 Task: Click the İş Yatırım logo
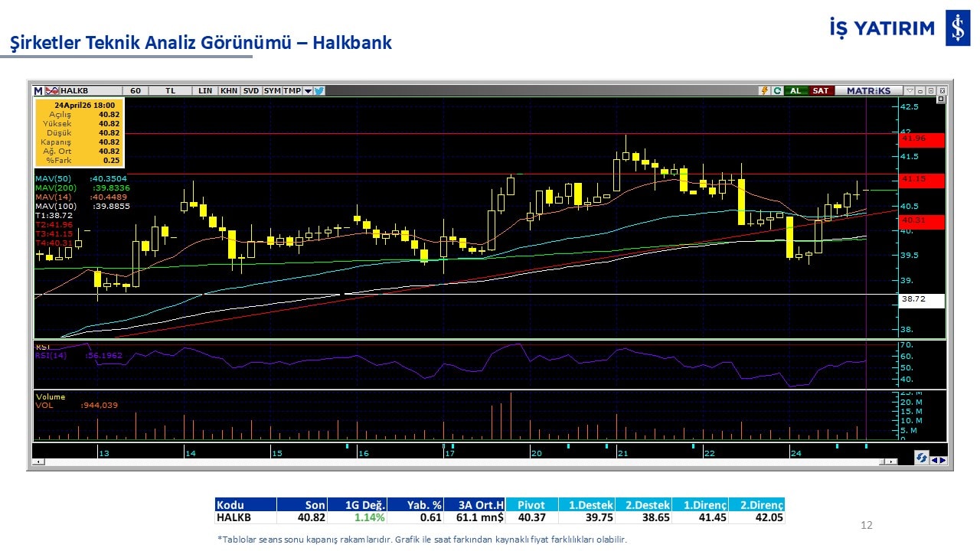pyautogui.click(x=958, y=28)
